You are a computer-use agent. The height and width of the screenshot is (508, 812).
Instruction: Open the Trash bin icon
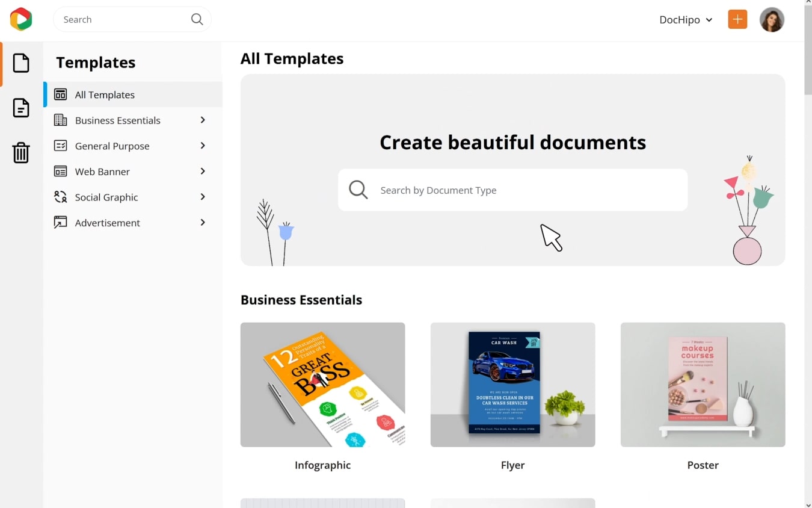[21, 152]
